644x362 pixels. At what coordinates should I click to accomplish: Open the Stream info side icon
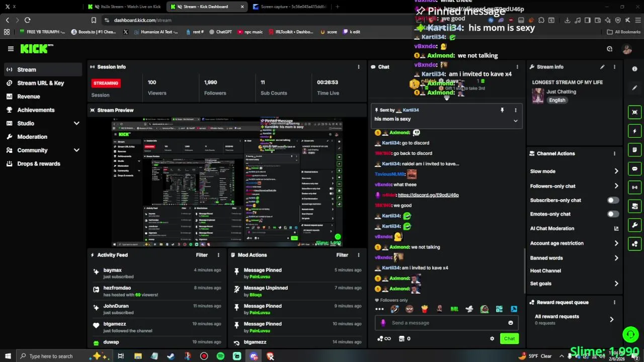click(x=635, y=69)
